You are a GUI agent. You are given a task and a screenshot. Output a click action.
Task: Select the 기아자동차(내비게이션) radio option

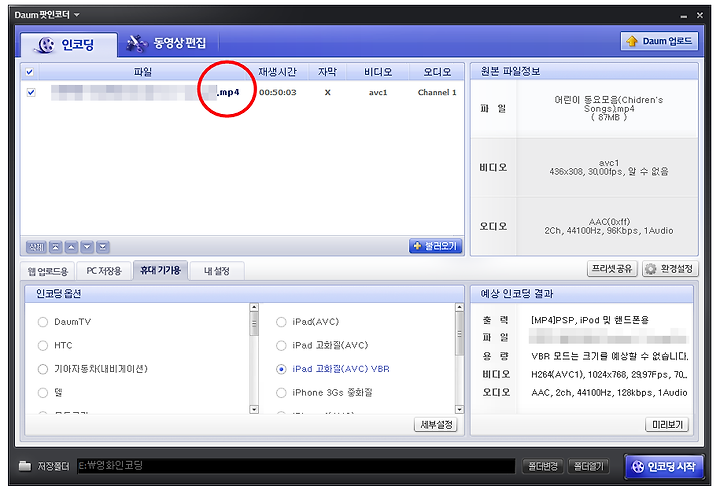pyautogui.click(x=43, y=369)
